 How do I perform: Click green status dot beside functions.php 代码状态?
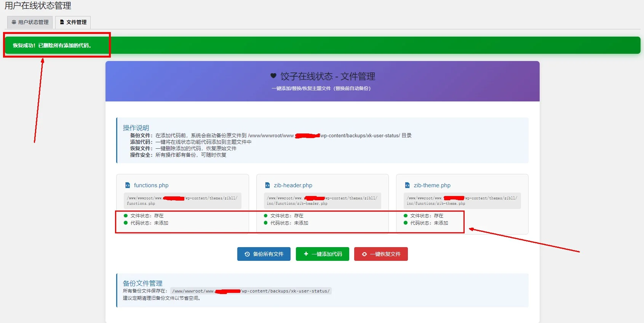tap(126, 223)
